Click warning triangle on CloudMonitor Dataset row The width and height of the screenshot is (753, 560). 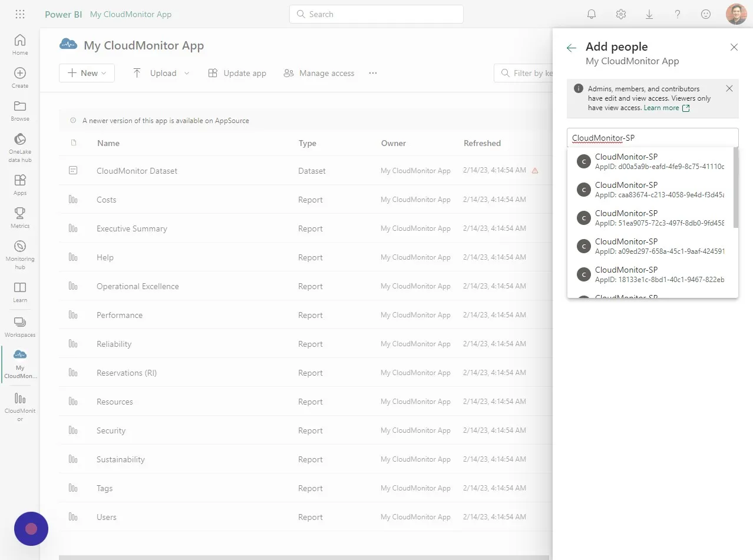pos(535,171)
